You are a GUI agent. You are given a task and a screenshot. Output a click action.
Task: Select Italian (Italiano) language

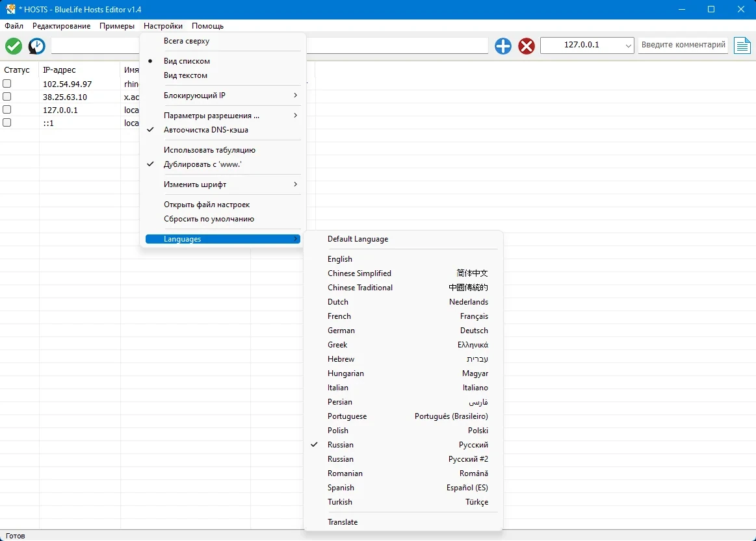[x=403, y=388]
